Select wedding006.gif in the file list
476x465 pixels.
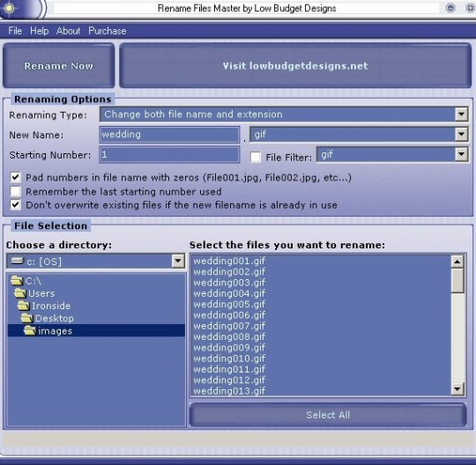pos(321,315)
